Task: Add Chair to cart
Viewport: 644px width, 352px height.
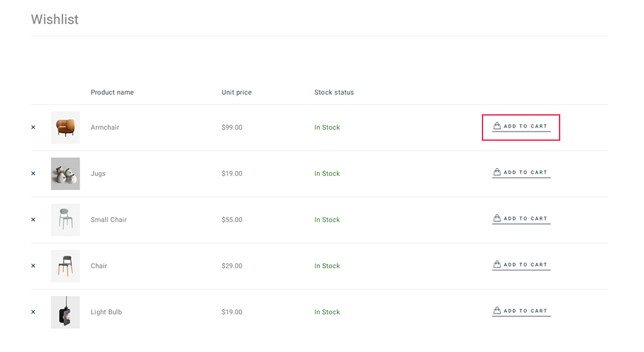Action: 521,265
